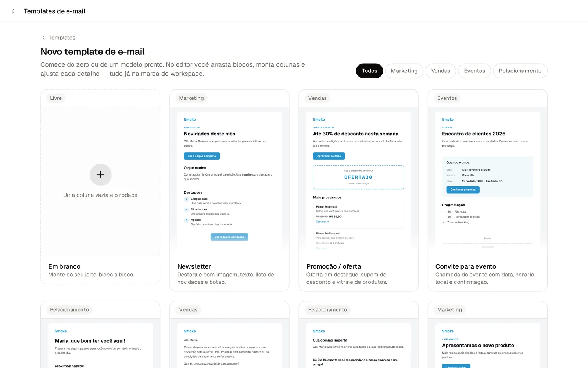Open the Vendas template starting Olá, Maria?
The image size is (588, 368).
click(229, 343)
